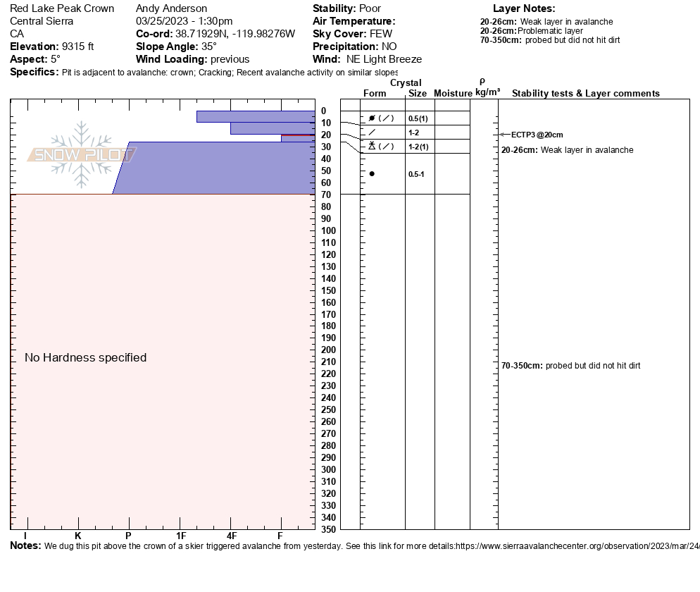This screenshot has height=592, width=700.
Task: Click the Snow Pilot snowflake logo
Action: click(x=82, y=155)
